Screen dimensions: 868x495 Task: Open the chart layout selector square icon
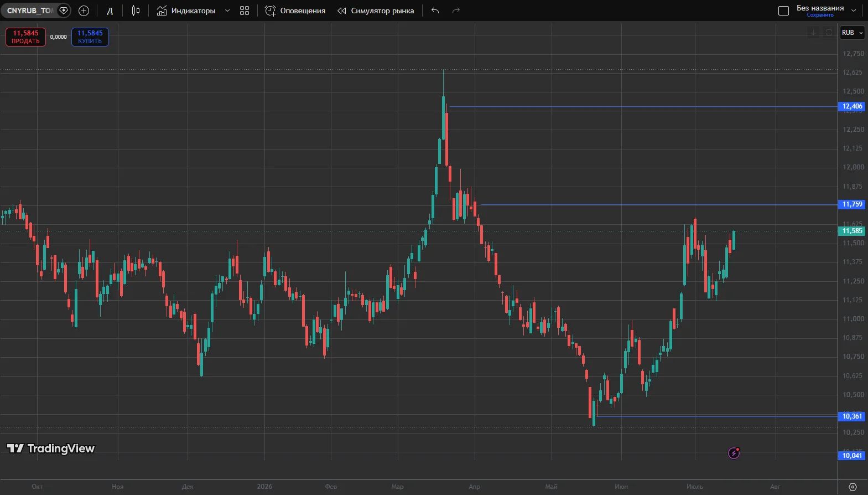pos(783,11)
